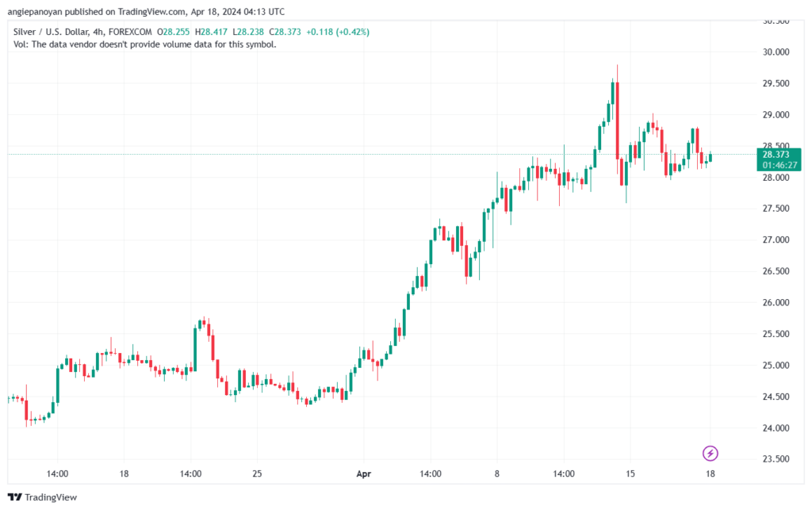This screenshot has height=510, width=812.
Task: Click the 01:46:27 candle countdown timer
Action: pos(779,165)
